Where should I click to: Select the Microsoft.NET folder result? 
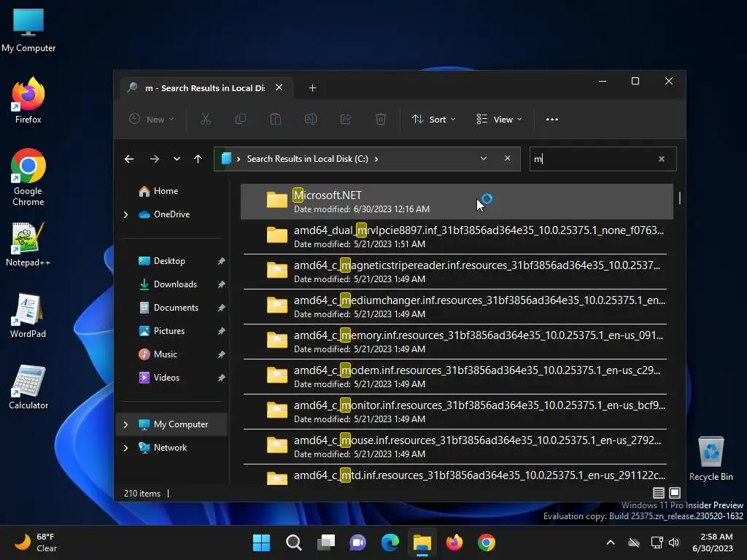point(457,201)
